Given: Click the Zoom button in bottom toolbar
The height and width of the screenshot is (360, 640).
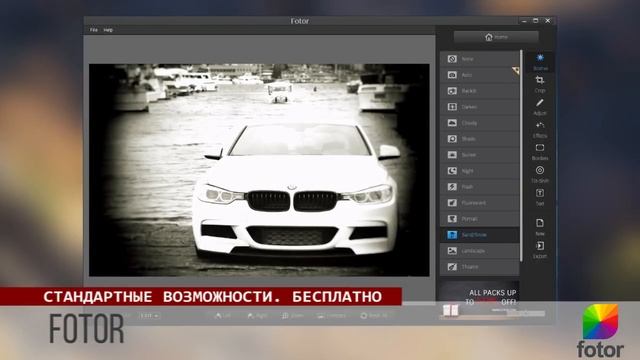Looking at the screenshot, I should click(x=292, y=316).
